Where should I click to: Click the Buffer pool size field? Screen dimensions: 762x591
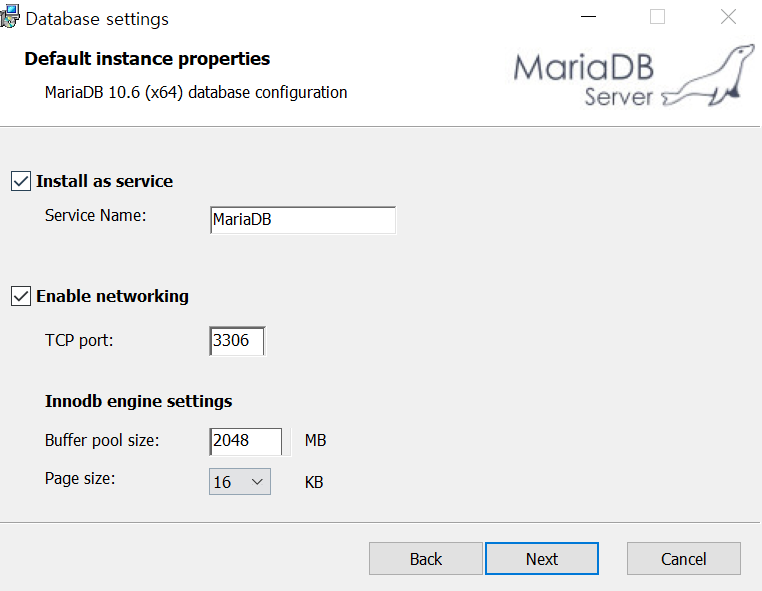pyautogui.click(x=246, y=441)
